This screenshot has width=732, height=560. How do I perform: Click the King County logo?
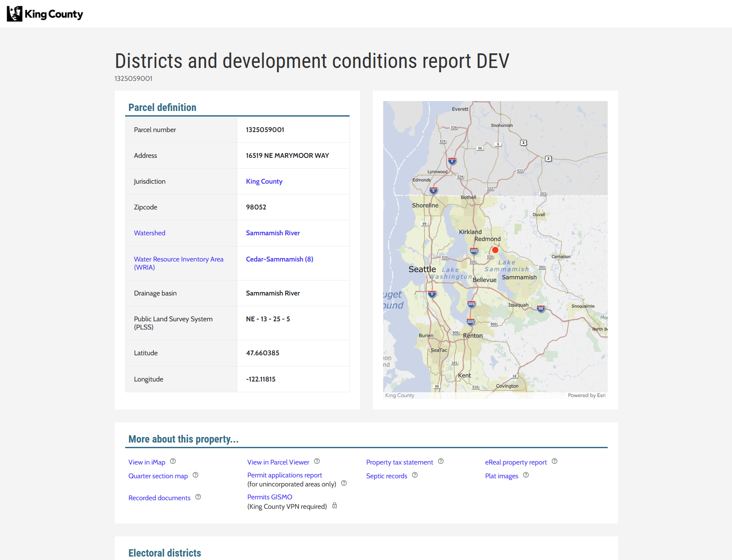(x=44, y=13)
